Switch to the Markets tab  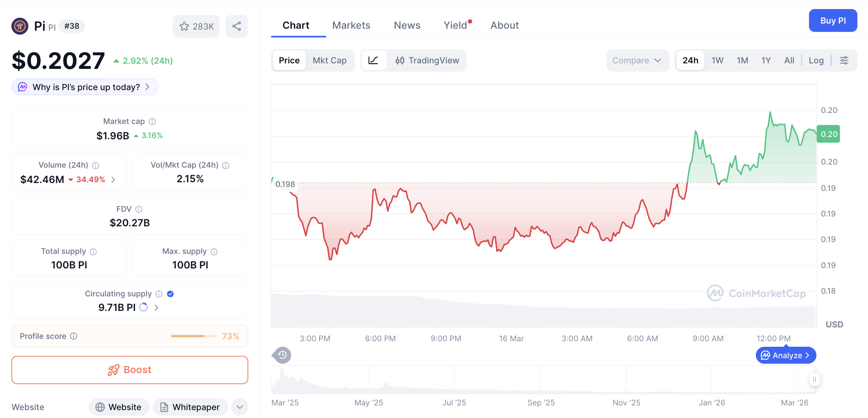[351, 25]
